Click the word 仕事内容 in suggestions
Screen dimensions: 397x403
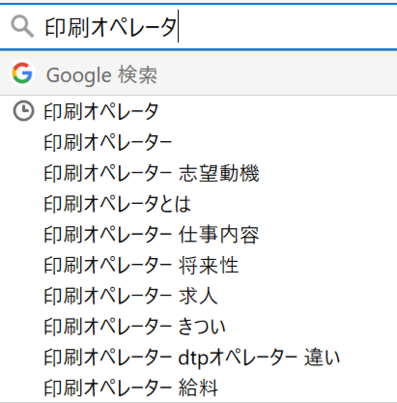pyautogui.click(x=219, y=235)
